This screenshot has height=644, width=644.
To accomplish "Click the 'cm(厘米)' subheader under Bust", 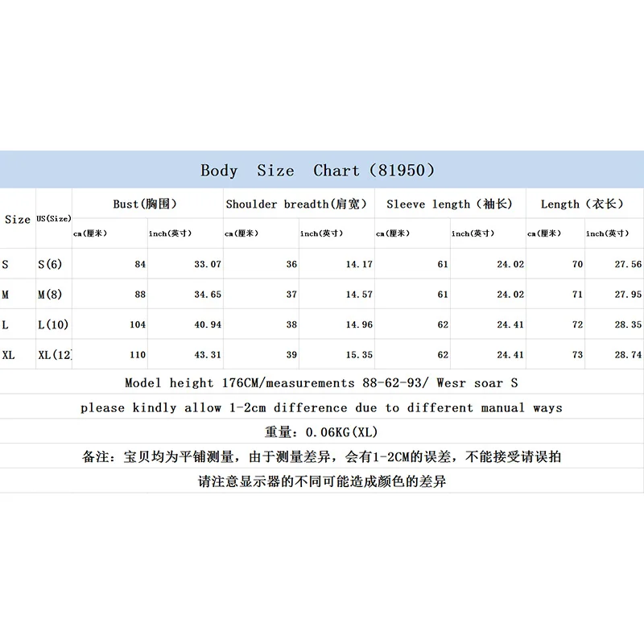I will pos(90,233).
